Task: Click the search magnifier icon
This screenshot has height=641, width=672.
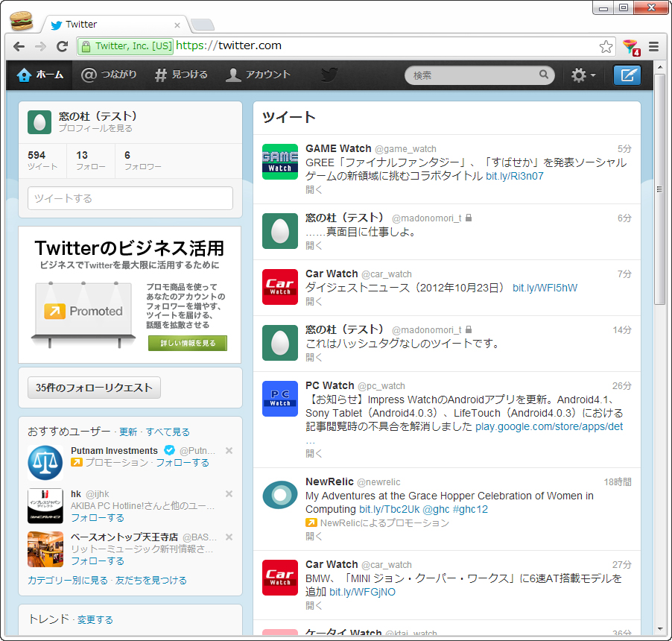Action: point(543,75)
